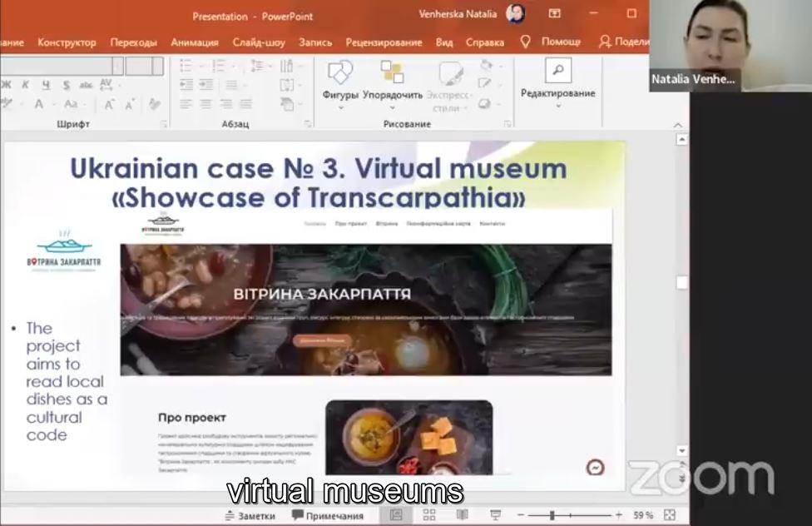Toggle the Заметки notes pane
Image resolution: width=812 pixels, height=526 pixels.
click(x=250, y=516)
